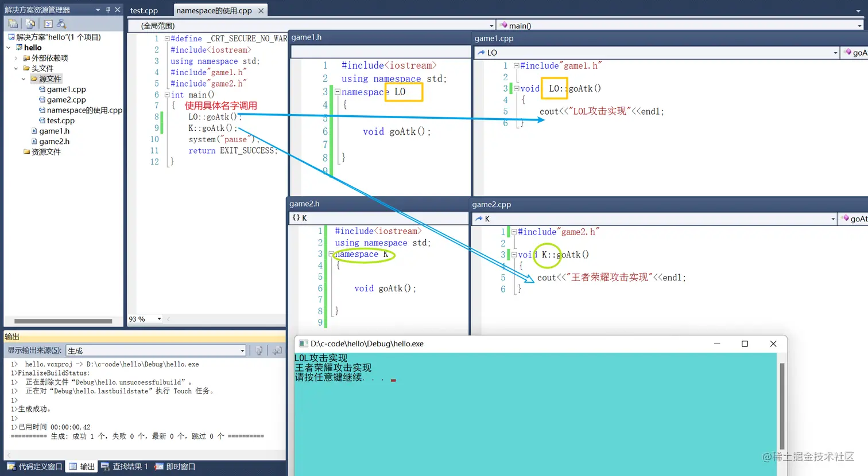Screen dimensions: 868x476
Task: Click the hello project icon
Action: [19, 48]
